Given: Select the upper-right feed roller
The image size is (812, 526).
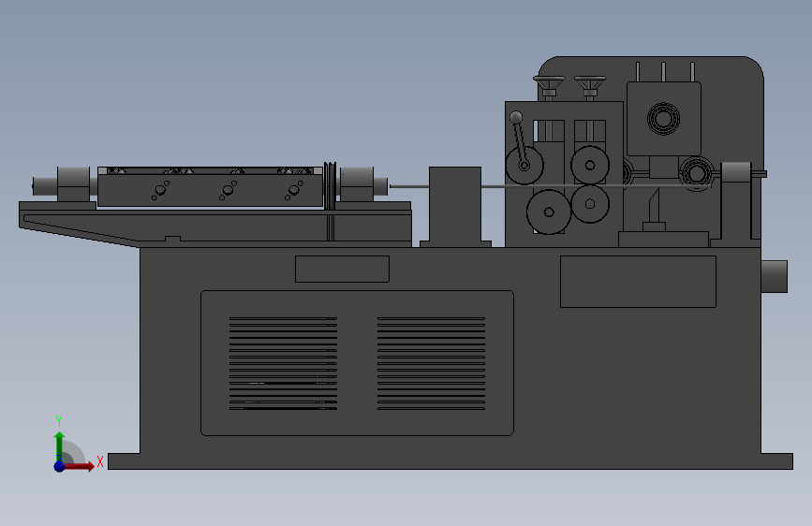Looking at the screenshot, I should point(590,165).
